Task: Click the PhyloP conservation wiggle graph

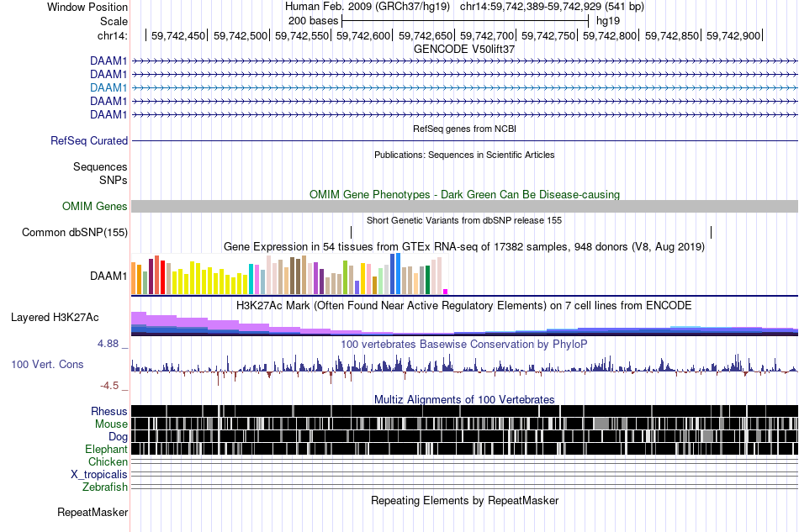Action: (464, 370)
